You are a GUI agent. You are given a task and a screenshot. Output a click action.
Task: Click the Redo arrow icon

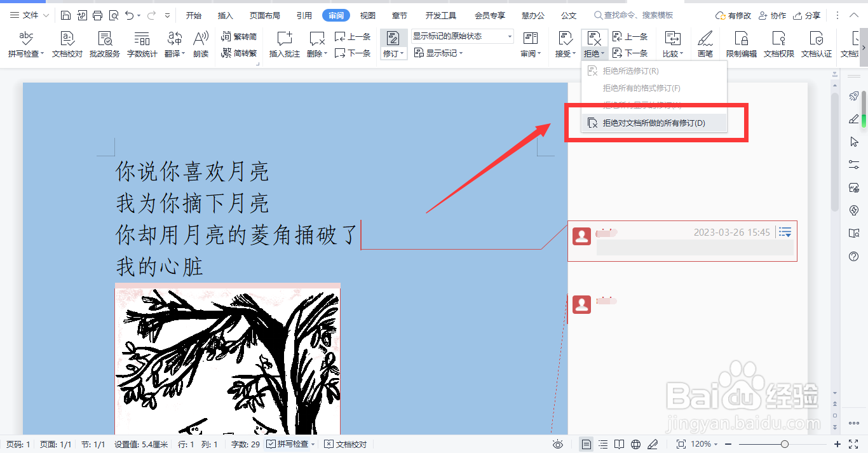(x=151, y=15)
